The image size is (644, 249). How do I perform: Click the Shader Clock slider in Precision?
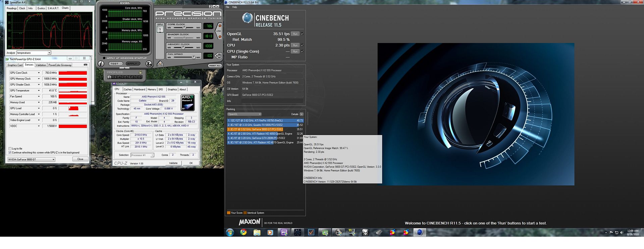(x=184, y=38)
